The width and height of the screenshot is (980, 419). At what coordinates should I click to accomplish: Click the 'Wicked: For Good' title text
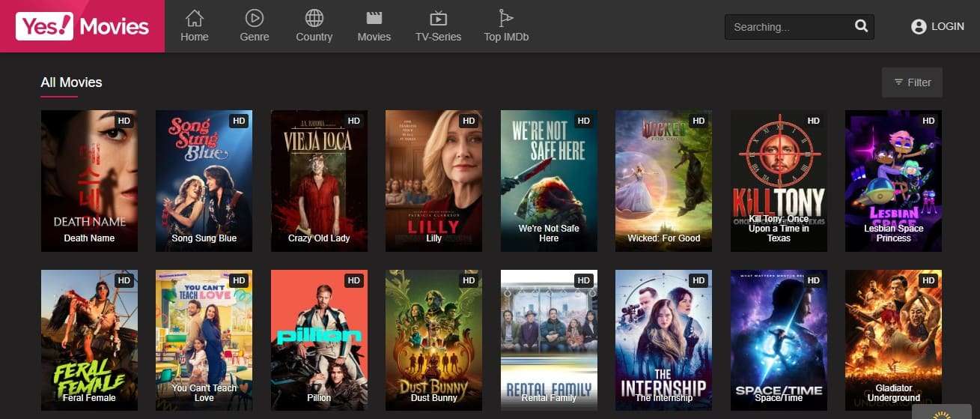click(x=663, y=238)
